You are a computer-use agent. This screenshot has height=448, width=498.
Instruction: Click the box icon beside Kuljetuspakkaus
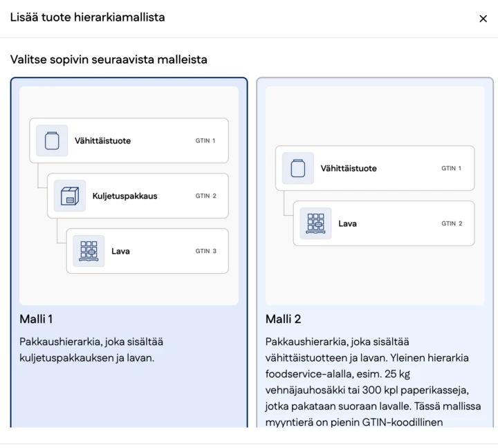click(x=70, y=196)
